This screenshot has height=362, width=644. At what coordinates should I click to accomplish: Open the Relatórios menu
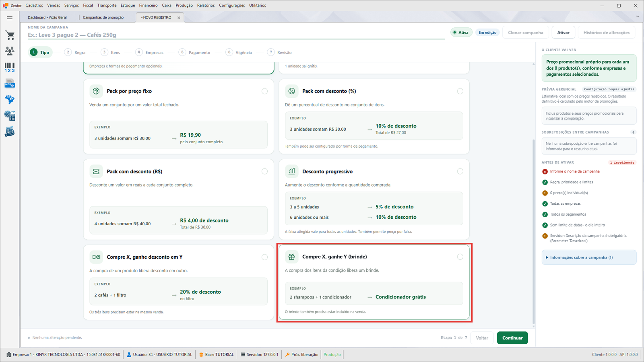pos(206,5)
